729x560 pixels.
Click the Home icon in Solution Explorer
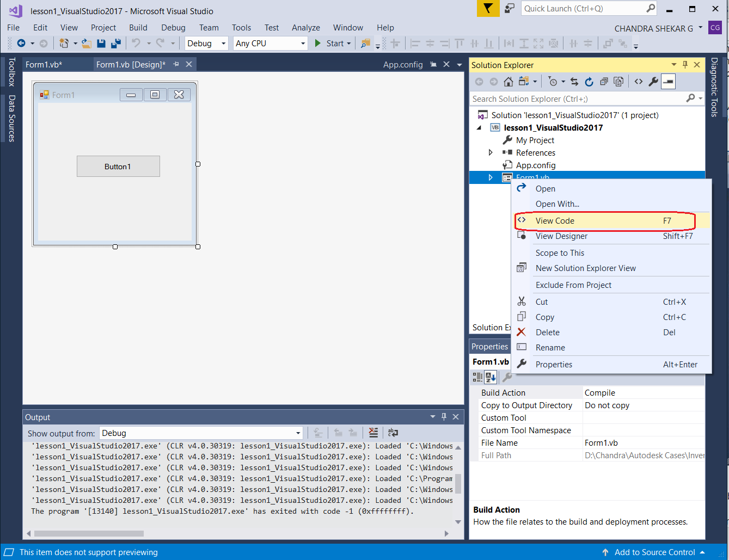(508, 82)
